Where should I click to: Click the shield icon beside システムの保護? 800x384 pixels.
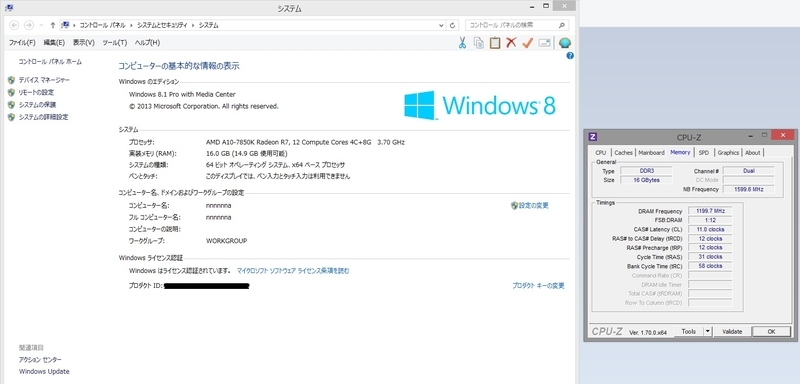11,105
